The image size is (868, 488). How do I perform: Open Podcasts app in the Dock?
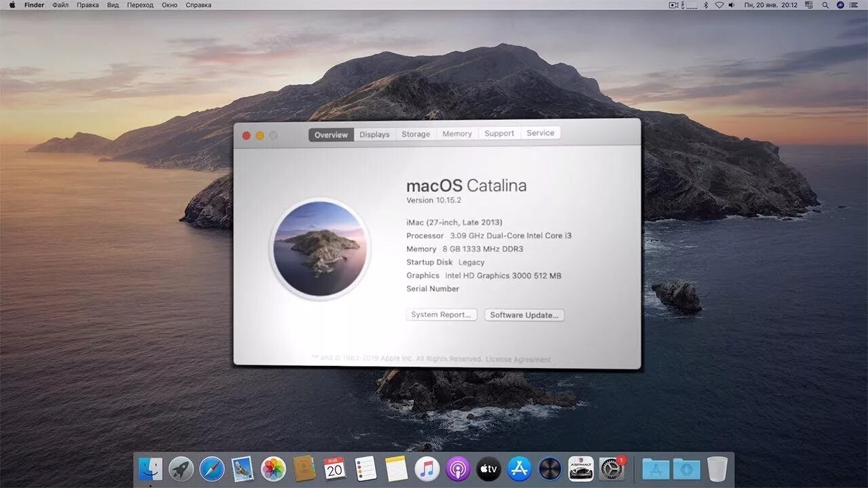(x=458, y=469)
